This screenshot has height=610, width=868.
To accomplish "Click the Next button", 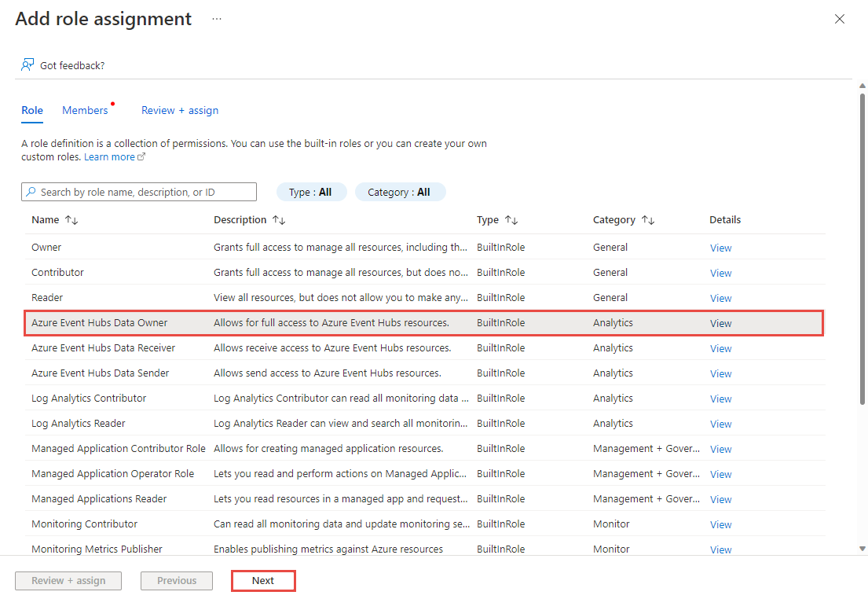I will [x=263, y=581].
